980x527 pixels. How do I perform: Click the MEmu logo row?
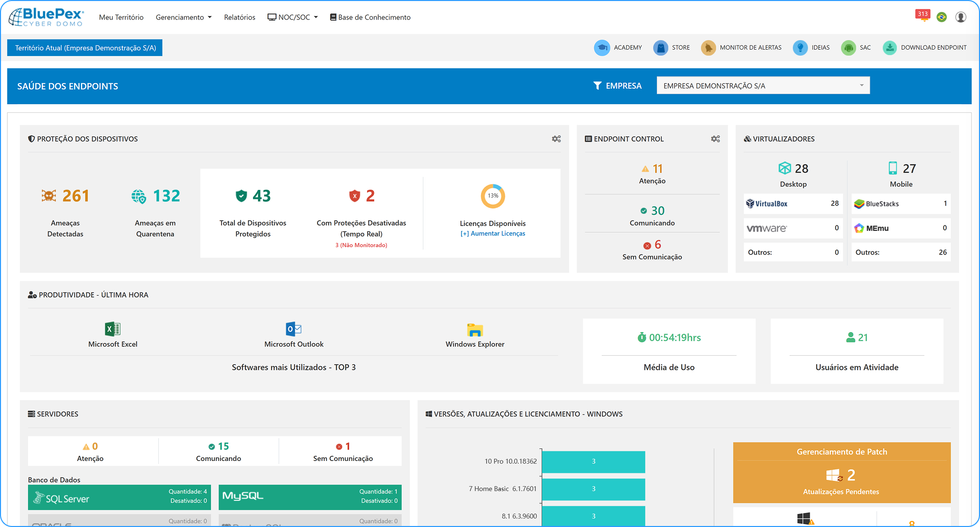pyautogui.click(x=901, y=228)
